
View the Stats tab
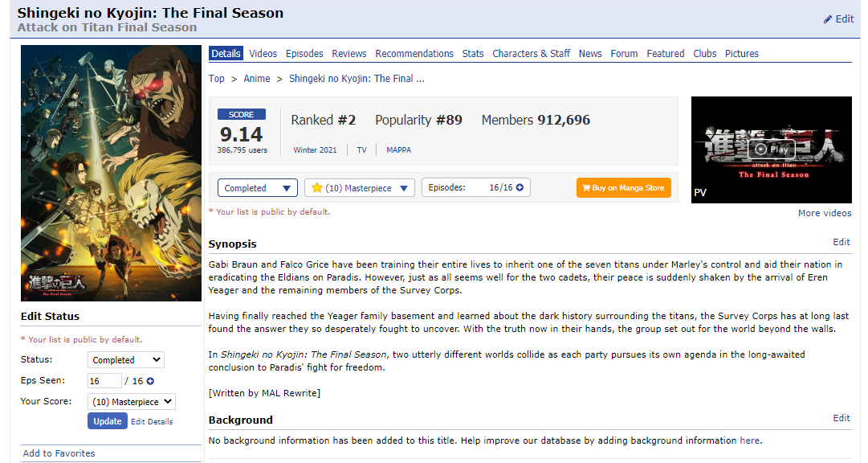[473, 54]
